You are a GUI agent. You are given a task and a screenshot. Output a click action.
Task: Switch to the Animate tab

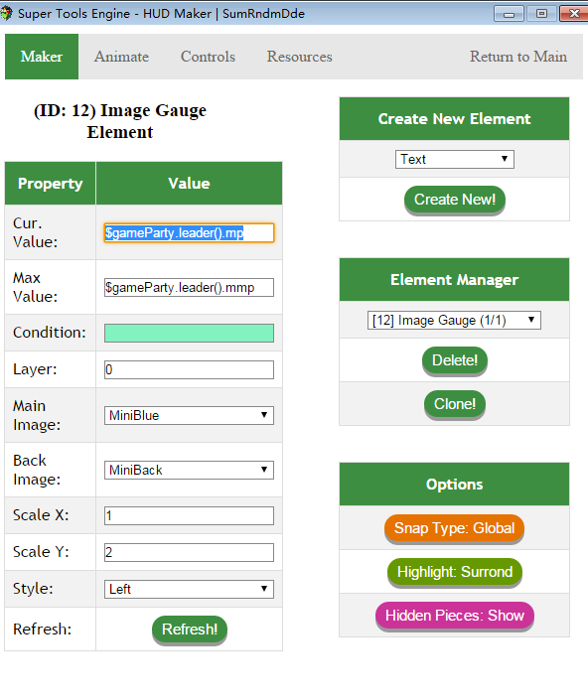(x=121, y=57)
